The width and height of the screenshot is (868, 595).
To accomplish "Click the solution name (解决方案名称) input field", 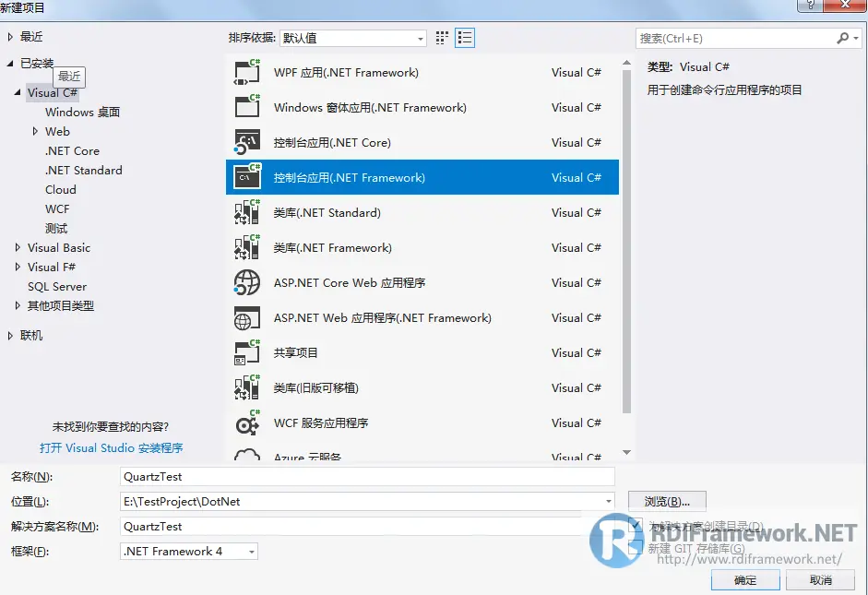I will point(367,527).
